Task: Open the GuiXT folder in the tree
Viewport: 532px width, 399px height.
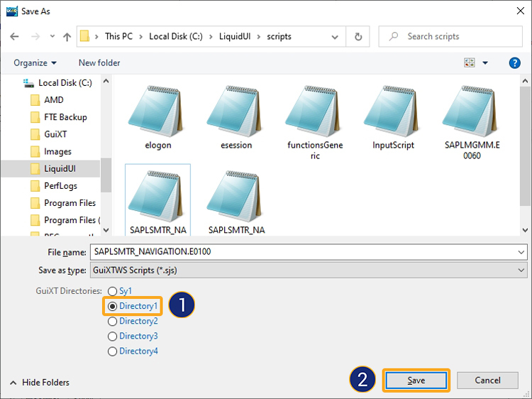Action: point(55,134)
